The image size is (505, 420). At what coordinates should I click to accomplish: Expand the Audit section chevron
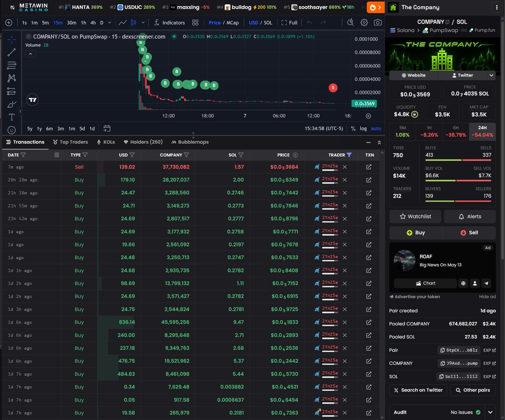(490, 412)
